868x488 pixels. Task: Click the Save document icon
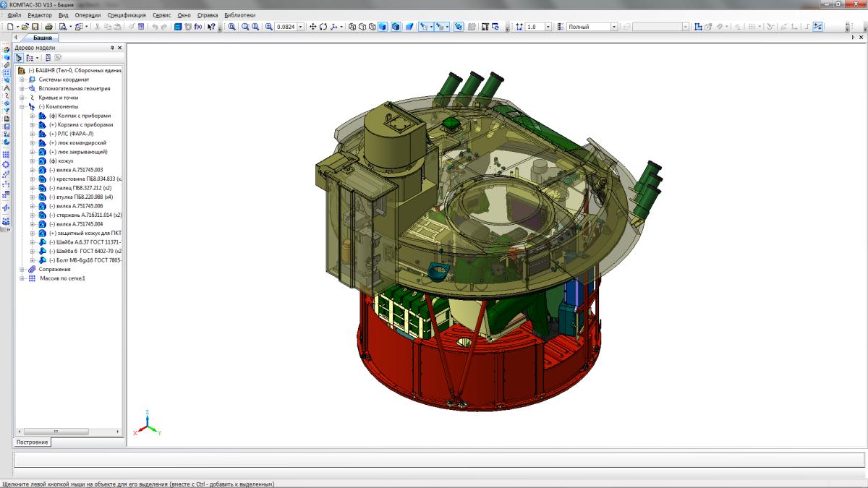click(x=35, y=27)
